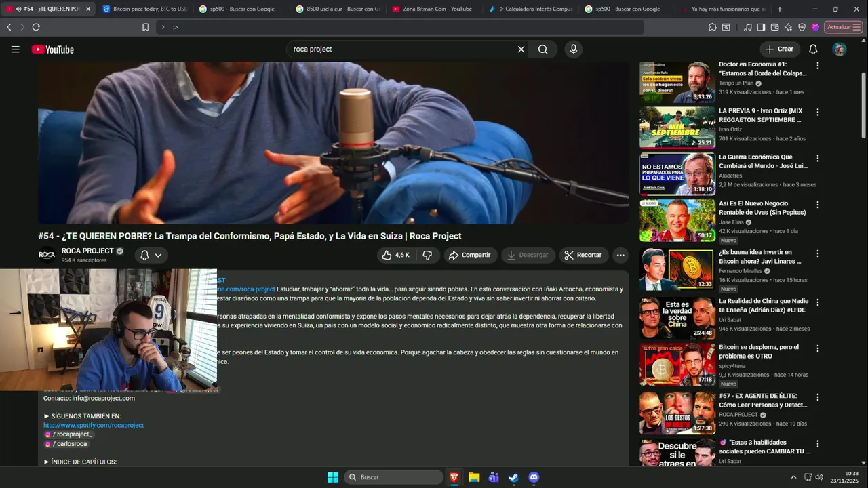Viewport: 868px width, 488px height.
Task: Switch to first sp500 Google tab
Action: click(241, 9)
